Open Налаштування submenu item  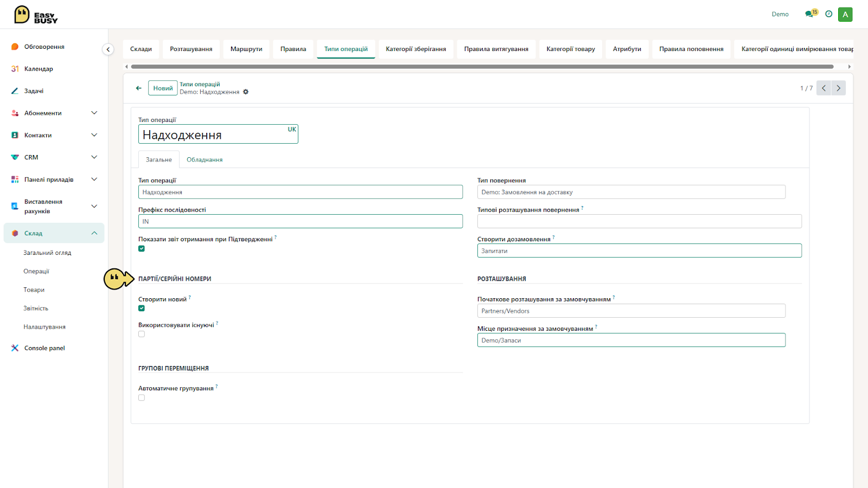(44, 327)
